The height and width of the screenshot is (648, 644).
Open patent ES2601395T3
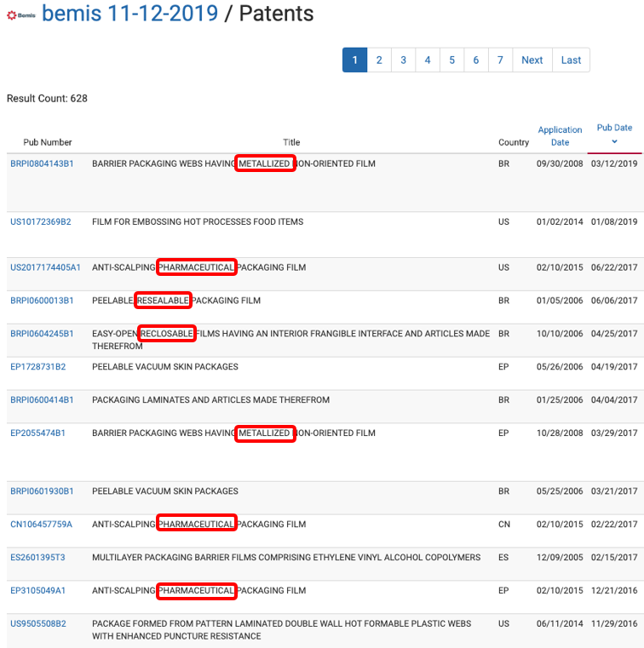[37, 557]
